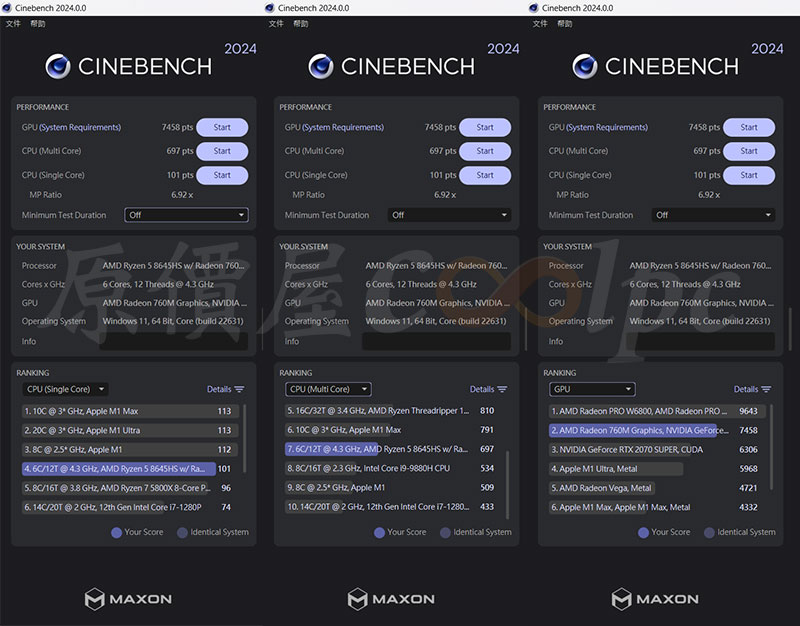Click the Info field in the right window

tap(700, 341)
